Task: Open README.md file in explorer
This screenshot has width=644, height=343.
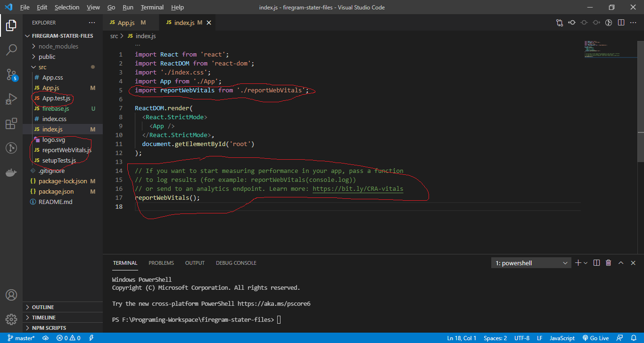Action: (x=55, y=202)
